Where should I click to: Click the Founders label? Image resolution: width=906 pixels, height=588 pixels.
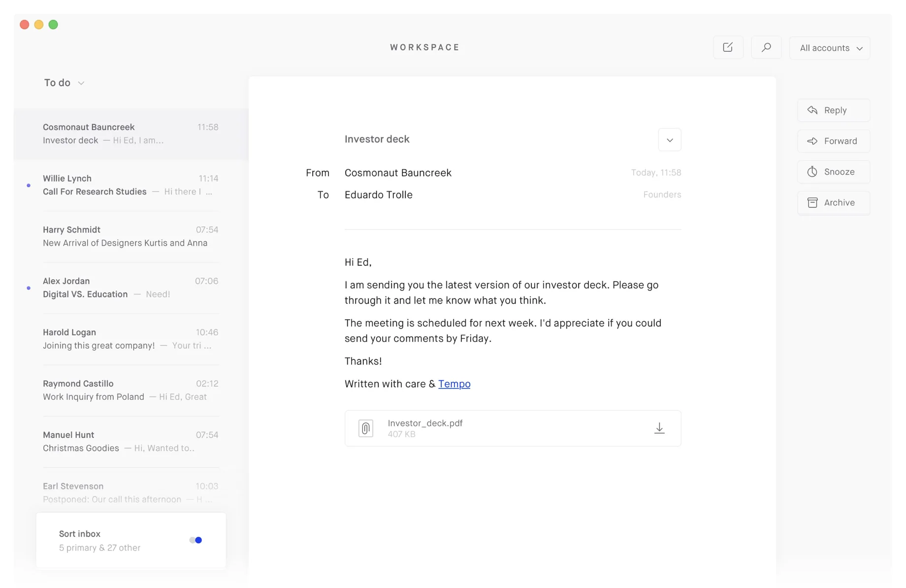(x=662, y=195)
